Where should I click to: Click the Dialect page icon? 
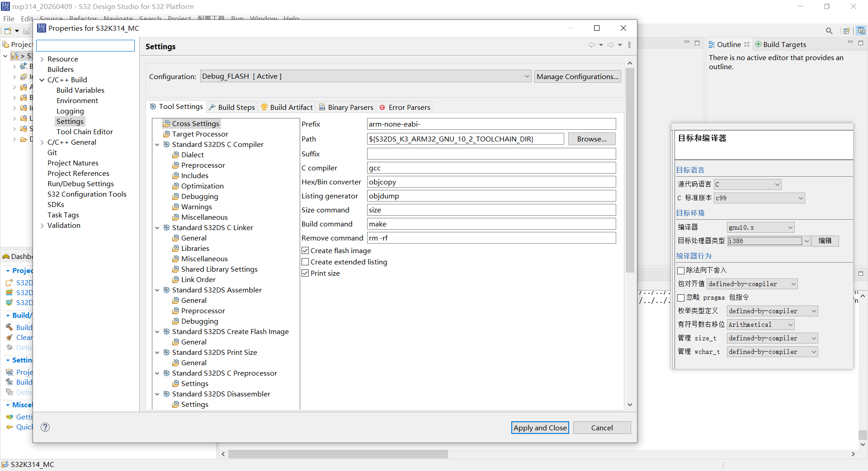175,155
